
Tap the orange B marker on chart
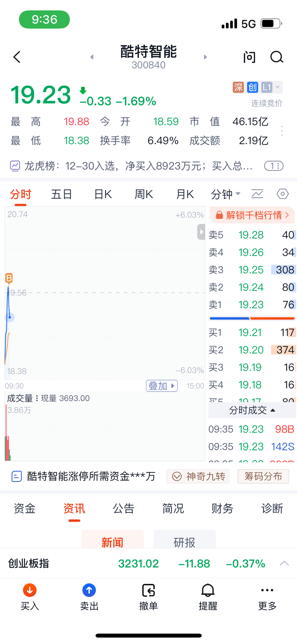click(x=9, y=278)
